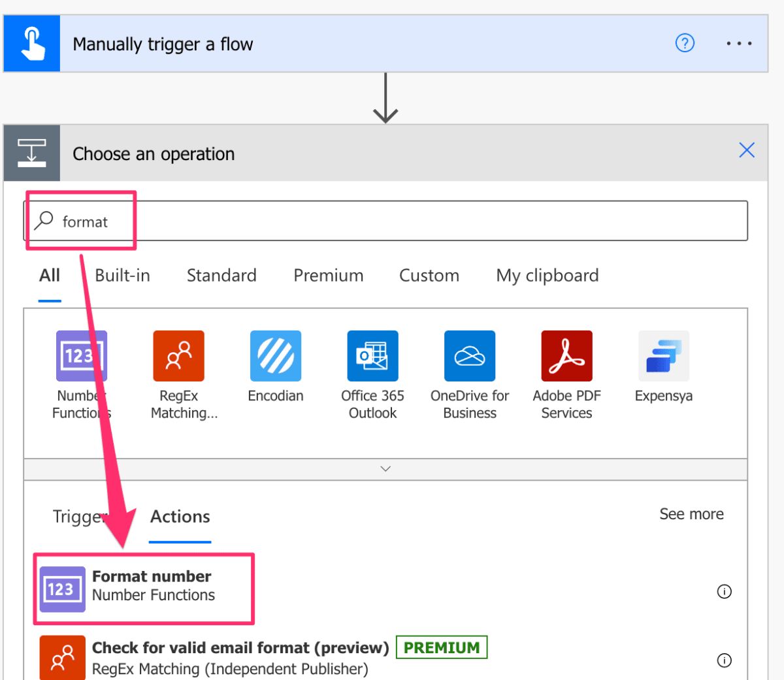Select the Adobe PDF Services connector

click(566, 356)
